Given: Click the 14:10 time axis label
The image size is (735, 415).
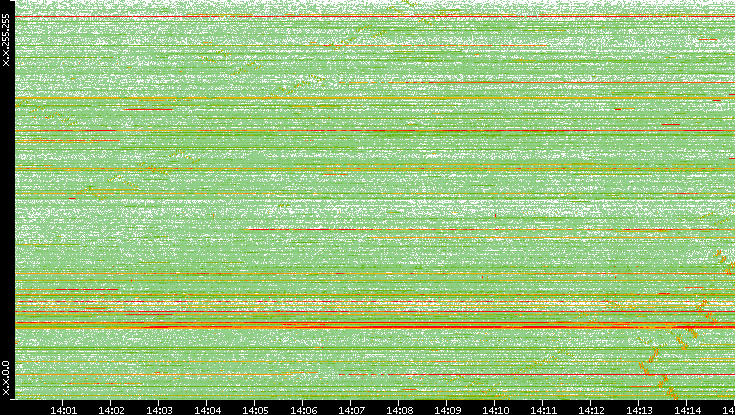Looking at the screenshot, I should [x=495, y=409].
